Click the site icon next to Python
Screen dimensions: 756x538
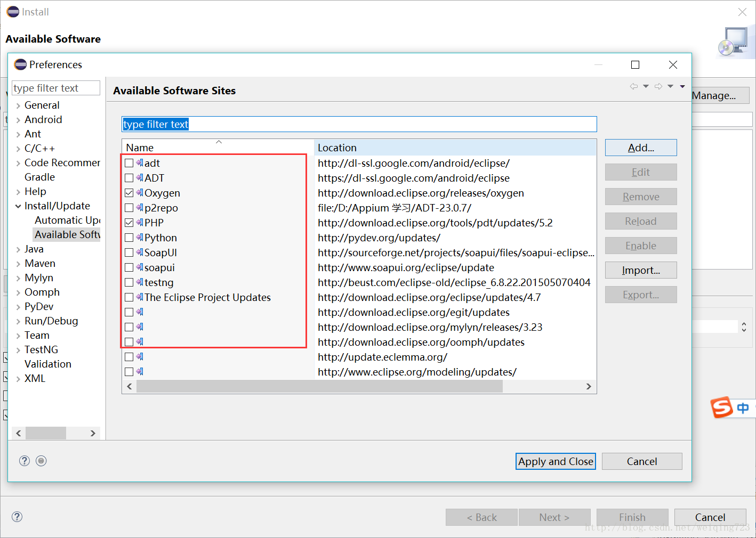tap(140, 237)
